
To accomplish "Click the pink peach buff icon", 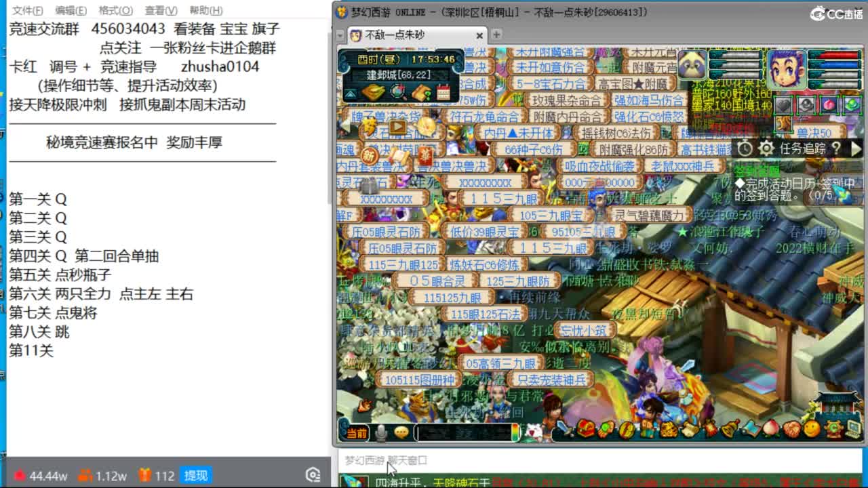I will [x=829, y=104].
